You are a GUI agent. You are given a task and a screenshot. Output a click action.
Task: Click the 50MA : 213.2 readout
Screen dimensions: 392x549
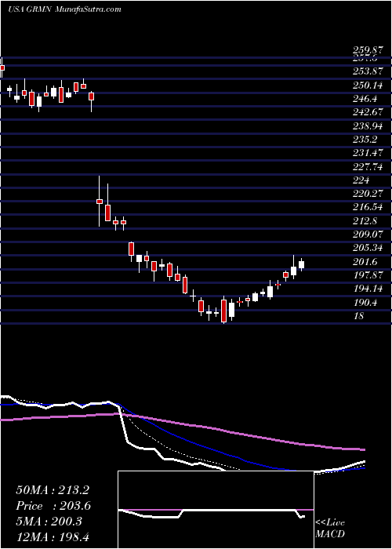click(x=53, y=490)
